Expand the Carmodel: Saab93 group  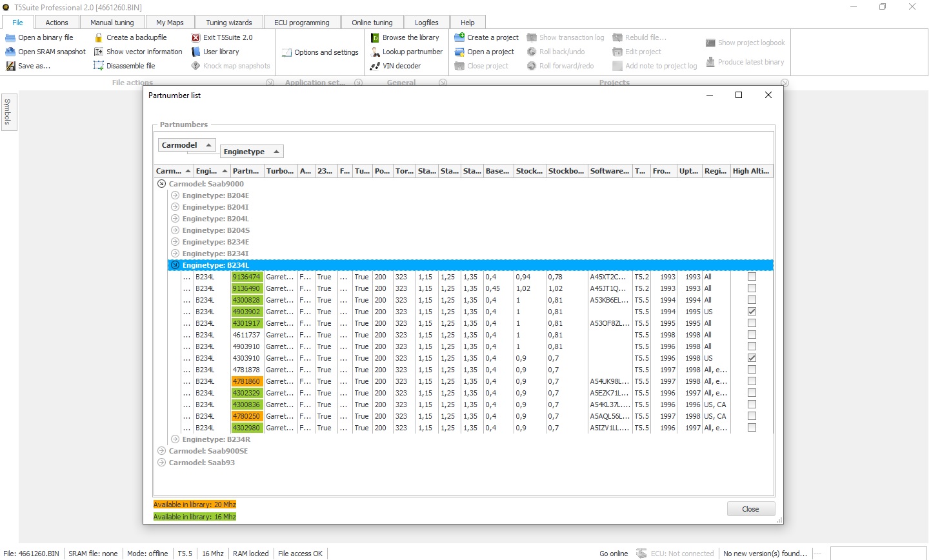click(161, 463)
